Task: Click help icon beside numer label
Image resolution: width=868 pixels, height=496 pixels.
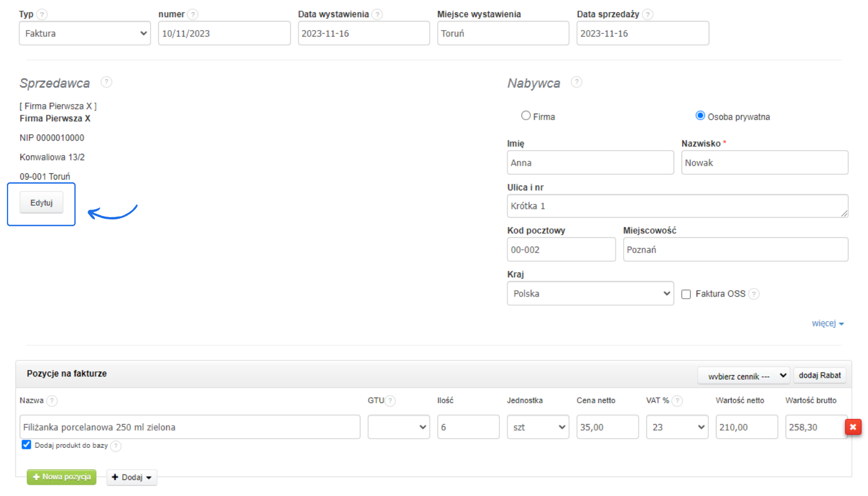Action: pyautogui.click(x=193, y=14)
